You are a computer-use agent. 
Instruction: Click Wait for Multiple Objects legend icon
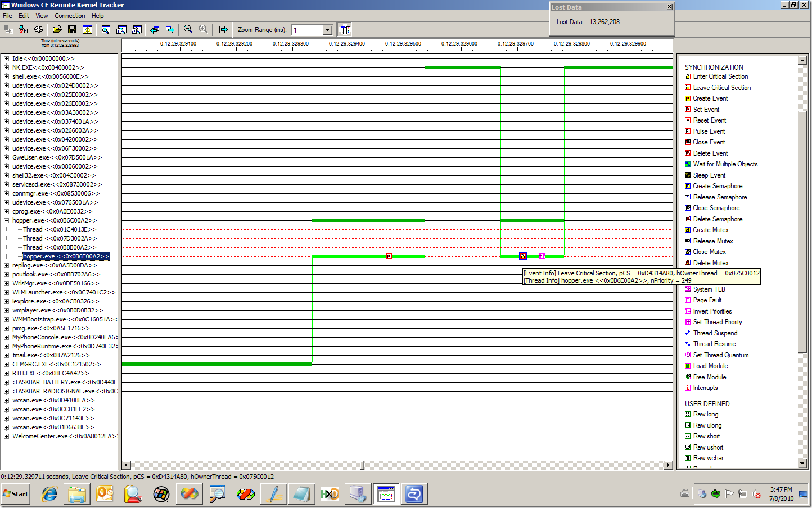pyautogui.click(x=688, y=164)
